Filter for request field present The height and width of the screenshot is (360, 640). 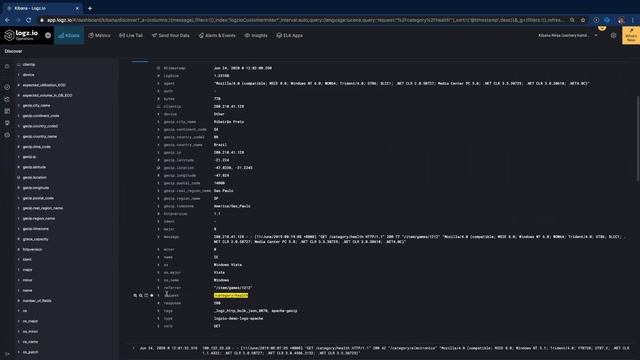tap(152, 296)
